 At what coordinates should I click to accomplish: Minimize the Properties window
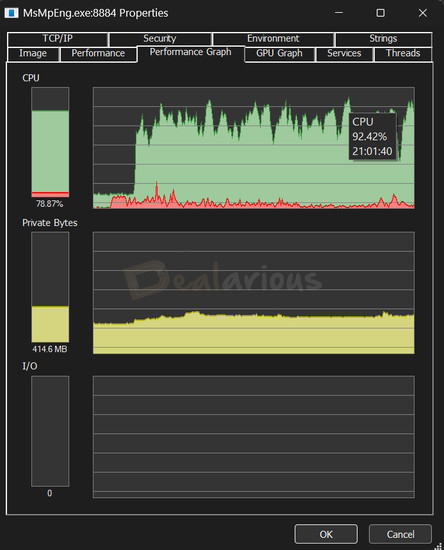339,13
